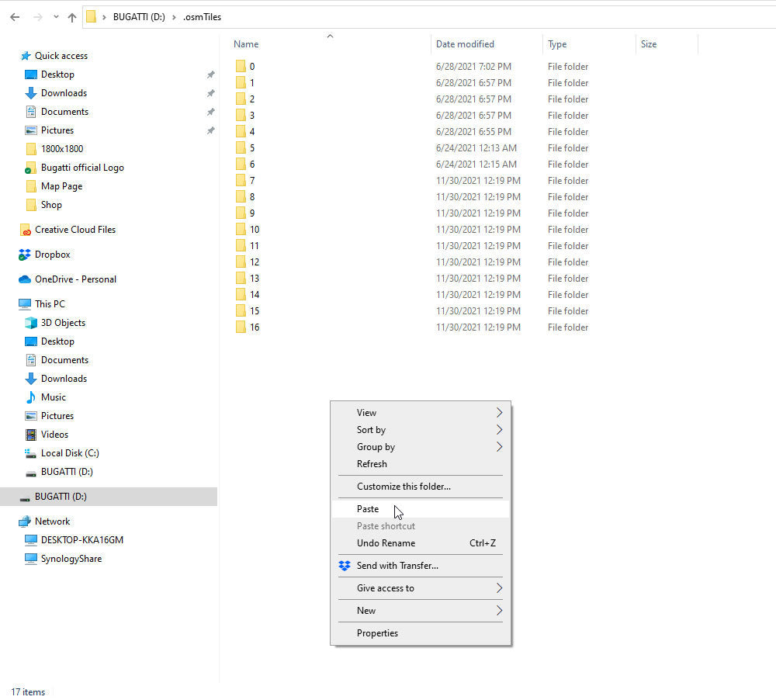This screenshot has width=776, height=700.
Task: Open the Dropbox icon in sidebar
Action: 25,255
